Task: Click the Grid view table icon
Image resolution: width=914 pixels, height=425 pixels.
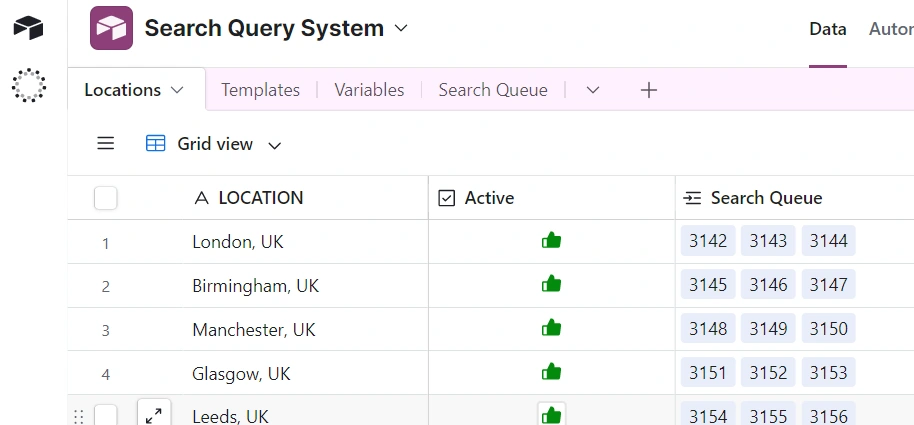Action: click(156, 144)
